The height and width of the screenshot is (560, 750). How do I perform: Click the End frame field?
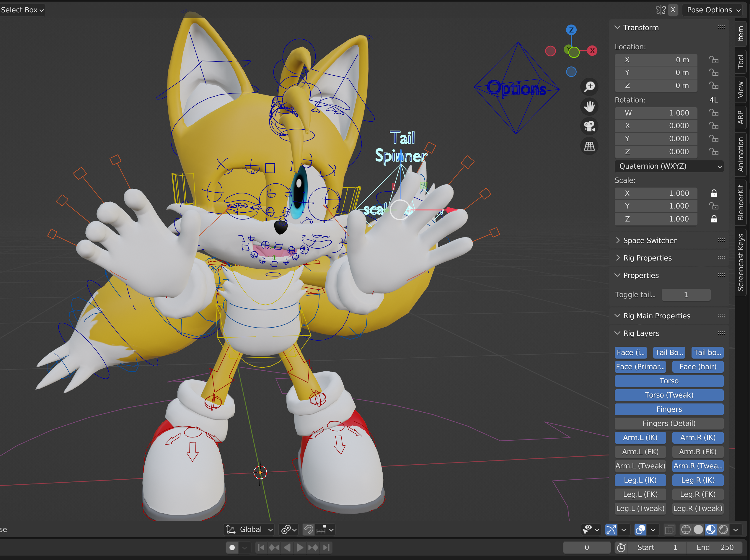[x=714, y=548]
